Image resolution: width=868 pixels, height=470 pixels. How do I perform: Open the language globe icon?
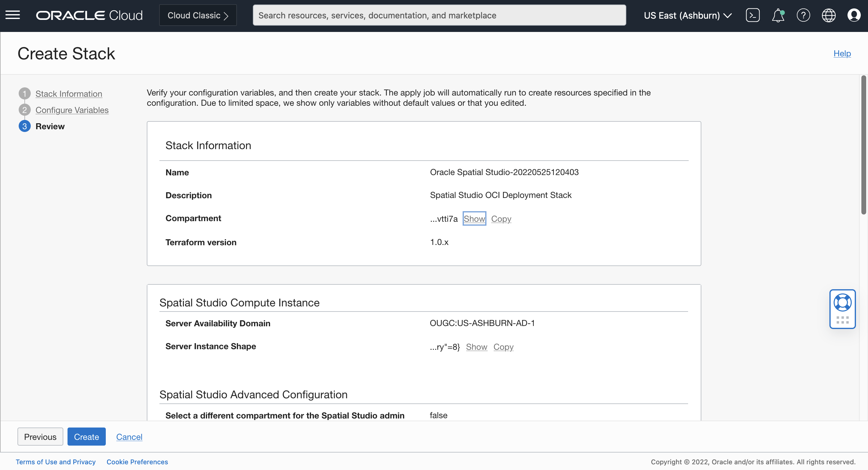(x=828, y=15)
